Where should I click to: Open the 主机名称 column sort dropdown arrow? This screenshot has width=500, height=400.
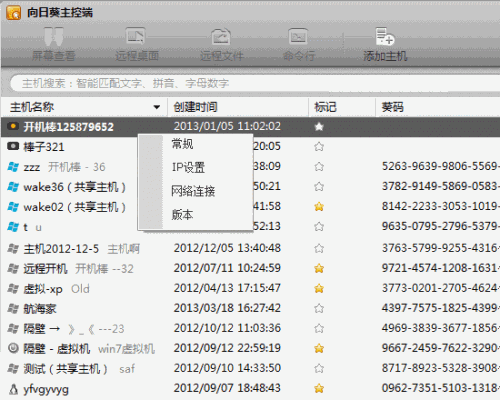pos(157,107)
